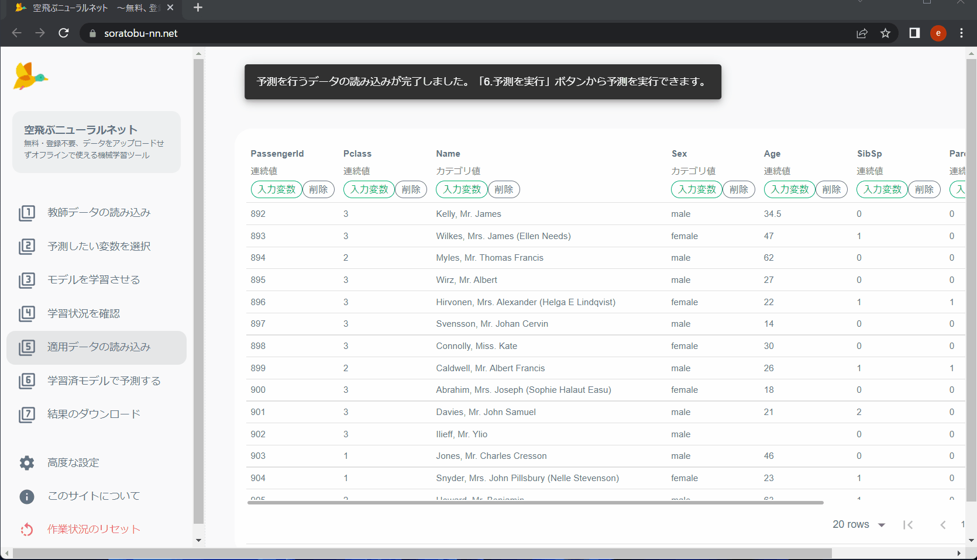Toggle 入力変数 for Name column
Viewport: 977px width, 560px height.
pyautogui.click(x=462, y=189)
